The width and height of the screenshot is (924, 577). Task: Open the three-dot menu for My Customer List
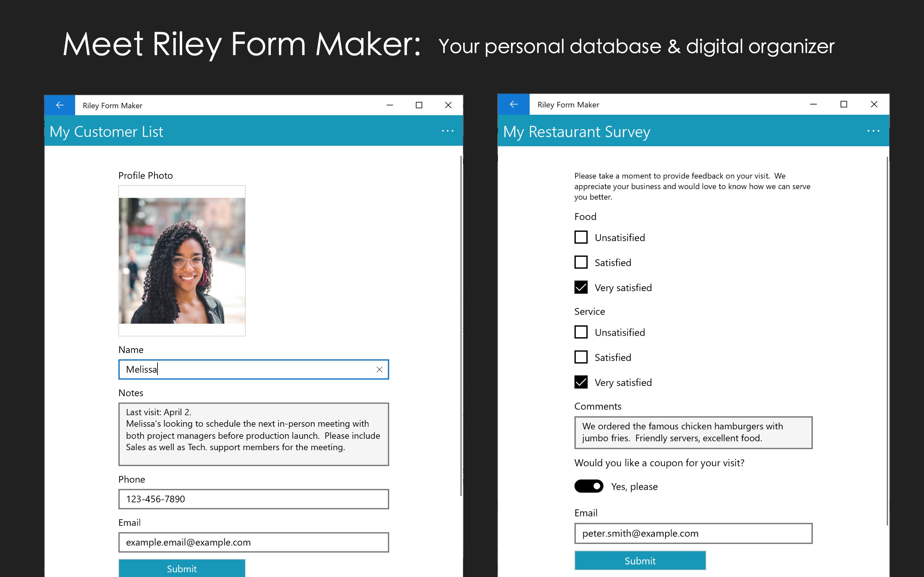point(448,131)
